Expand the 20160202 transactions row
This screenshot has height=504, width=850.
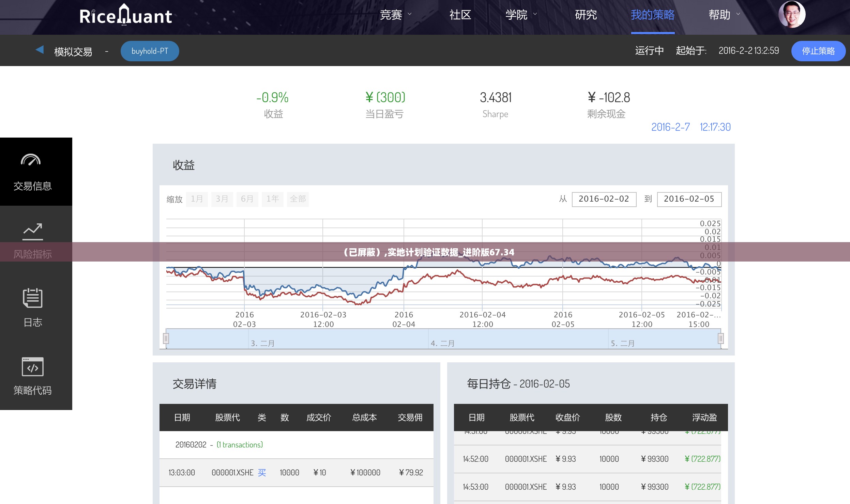click(219, 445)
